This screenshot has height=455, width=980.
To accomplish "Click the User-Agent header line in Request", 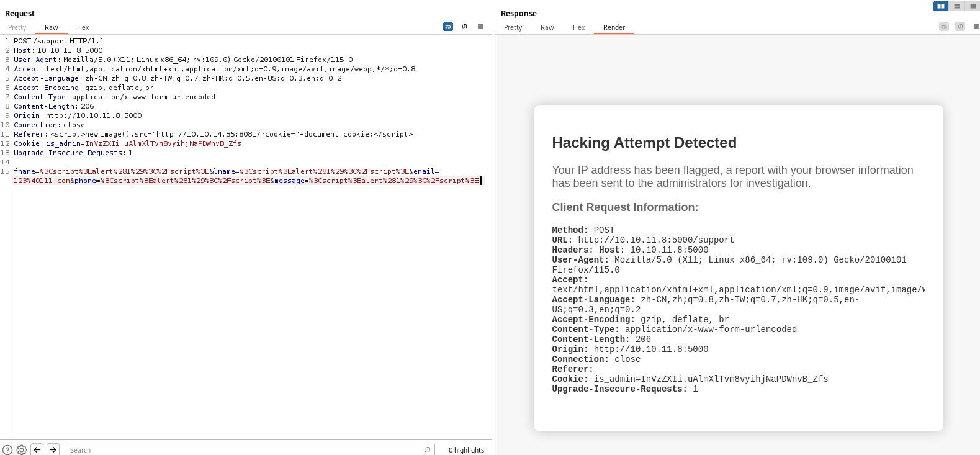I will point(183,60).
